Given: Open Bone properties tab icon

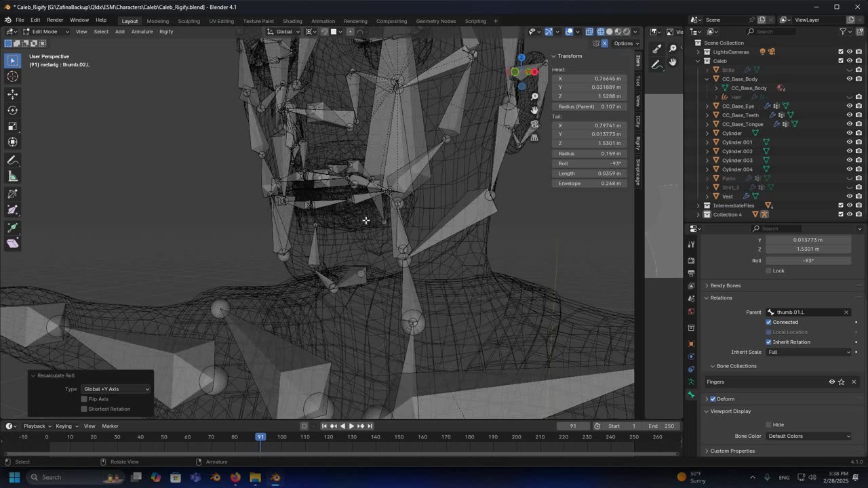Looking at the screenshot, I should (x=691, y=395).
